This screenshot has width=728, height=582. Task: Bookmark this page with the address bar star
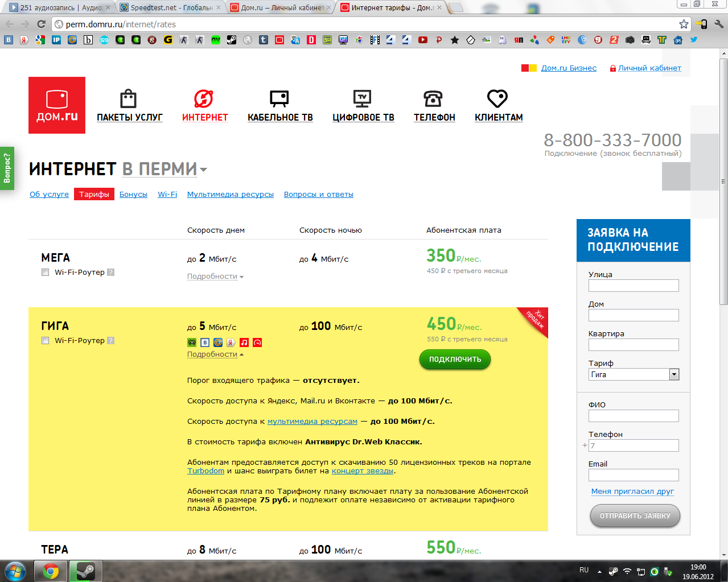coord(684,24)
